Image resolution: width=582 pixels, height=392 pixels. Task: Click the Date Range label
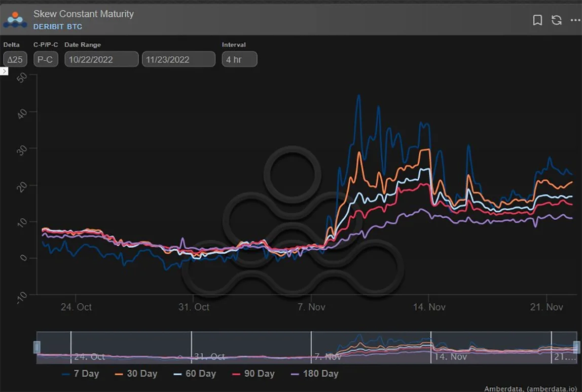click(83, 45)
